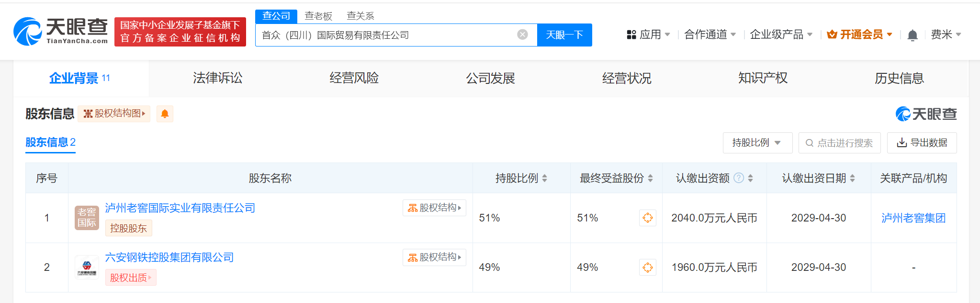Image resolution: width=980 pixels, height=303 pixels.
Task: Open the 股权结构图 view
Action: pos(114,114)
